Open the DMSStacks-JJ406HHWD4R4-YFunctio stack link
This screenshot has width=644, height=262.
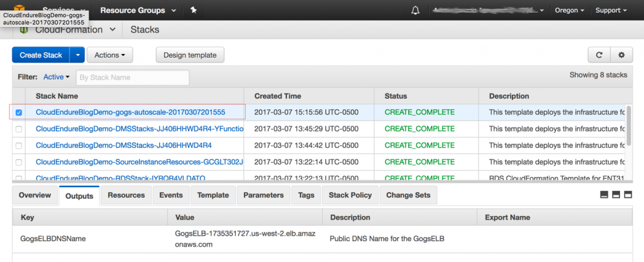click(140, 129)
